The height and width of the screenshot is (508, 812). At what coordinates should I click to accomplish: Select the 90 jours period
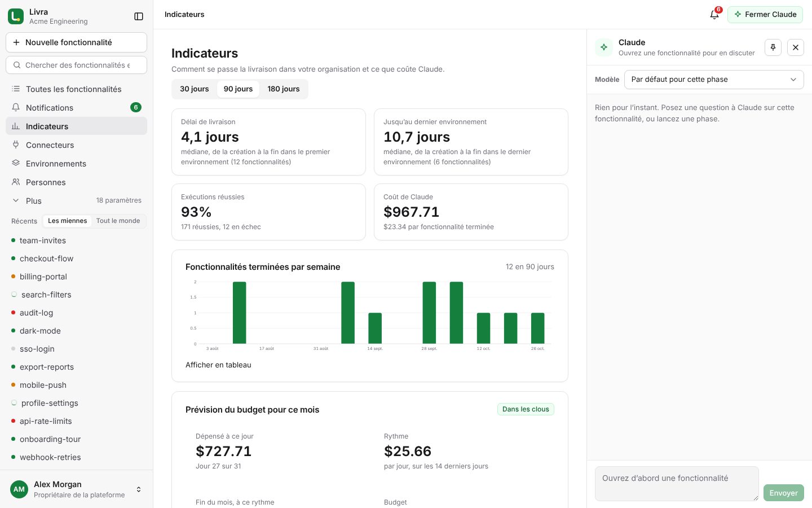(238, 89)
